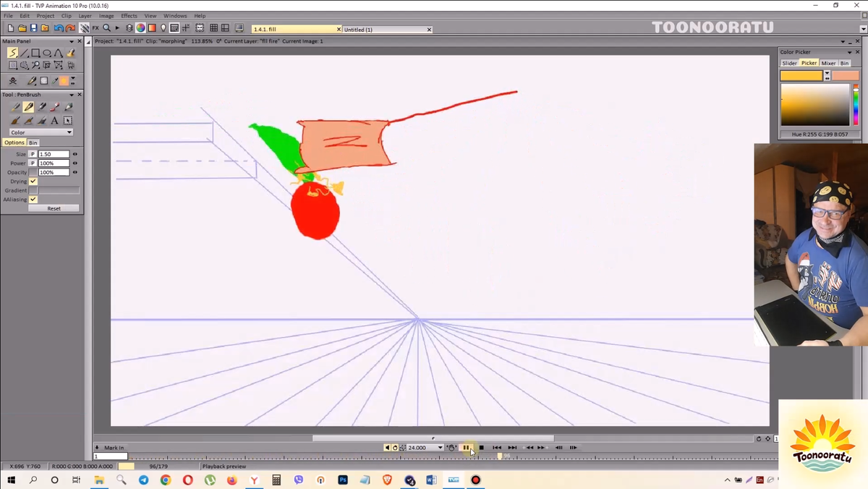This screenshot has height=489, width=868.
Task: Click the Undo arrow icon
Action: [59, 28]
